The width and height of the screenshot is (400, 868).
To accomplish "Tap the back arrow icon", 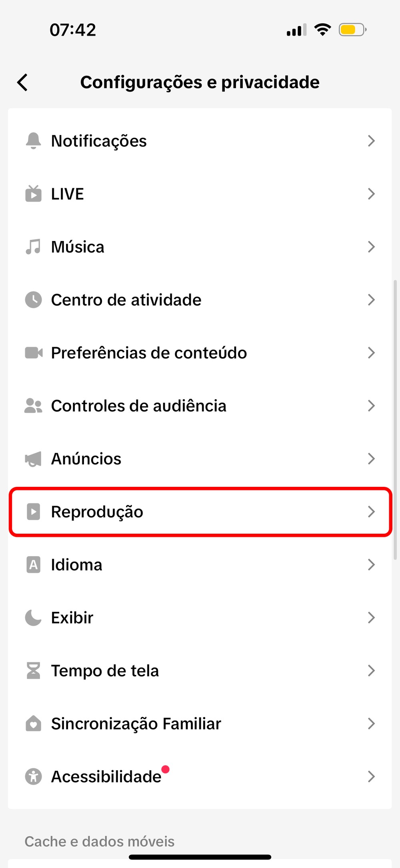I will coord(23,82).
